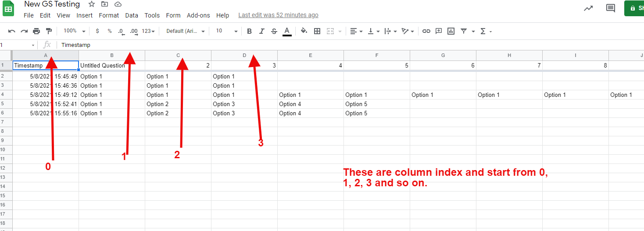Screen dimensions: 644x231
Task: Open the horizontal align dropdown
Action: point(356,31)
